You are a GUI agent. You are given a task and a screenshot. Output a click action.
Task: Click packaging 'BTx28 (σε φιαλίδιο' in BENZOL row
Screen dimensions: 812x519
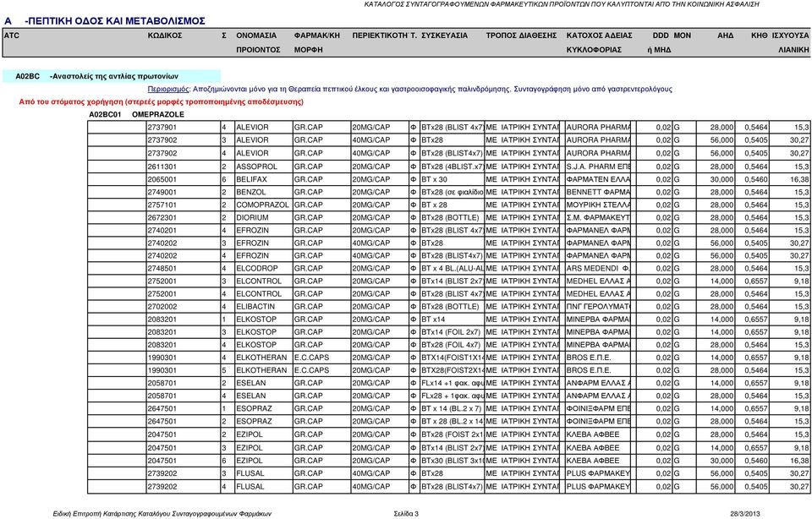453,192
